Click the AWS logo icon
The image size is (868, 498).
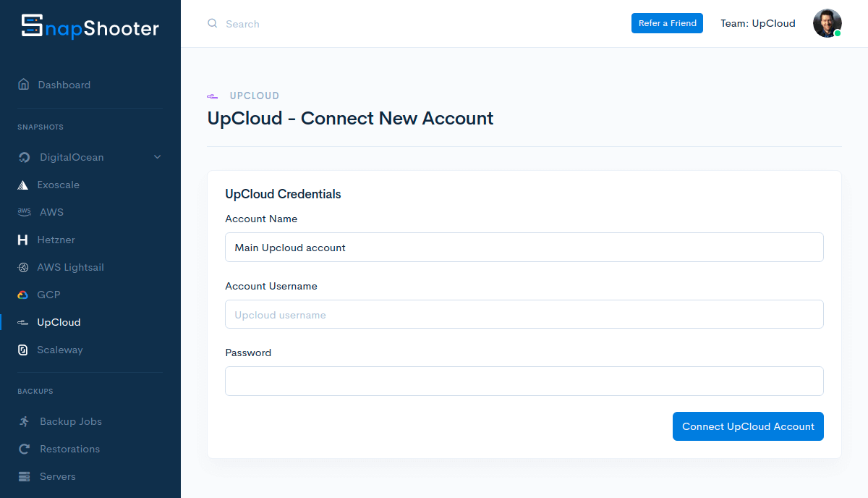[x=25, y=212]
